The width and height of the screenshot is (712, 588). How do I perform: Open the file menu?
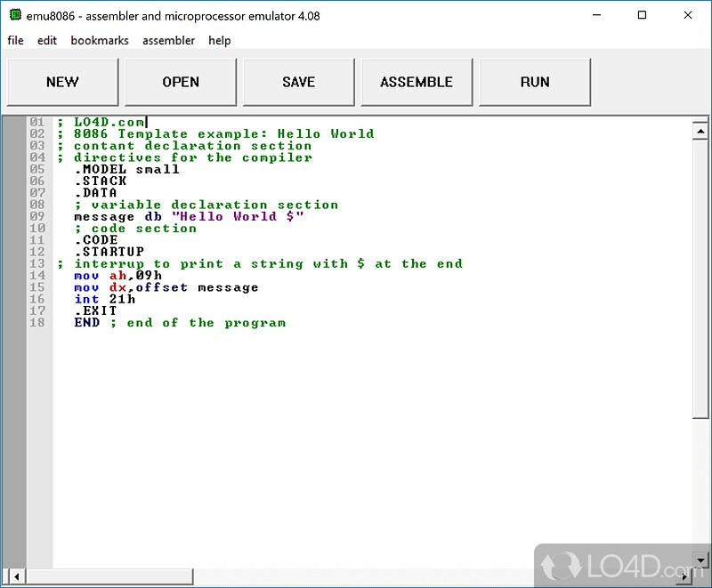pos(15,40)
